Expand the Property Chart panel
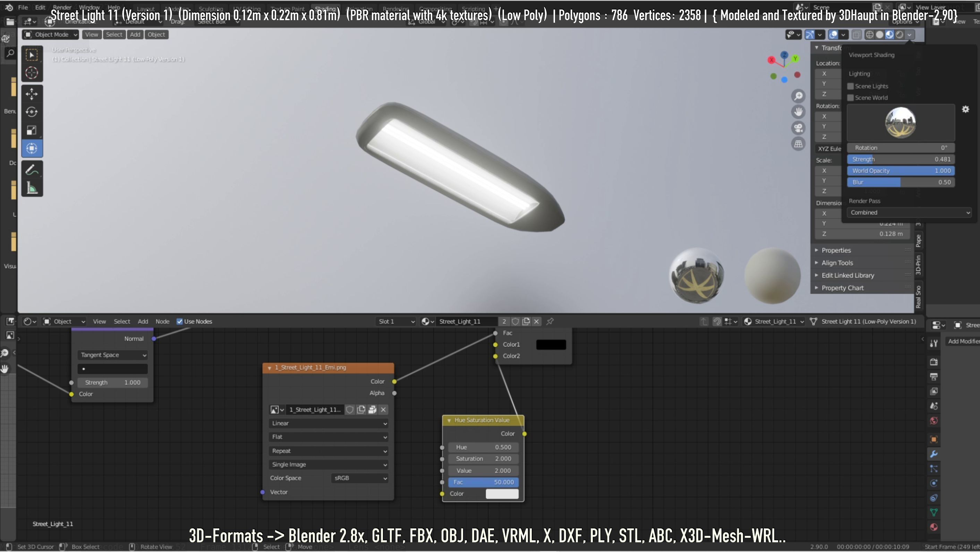This screenshot has height=552, width=980. pyautogui.click(x=842, y=288)
